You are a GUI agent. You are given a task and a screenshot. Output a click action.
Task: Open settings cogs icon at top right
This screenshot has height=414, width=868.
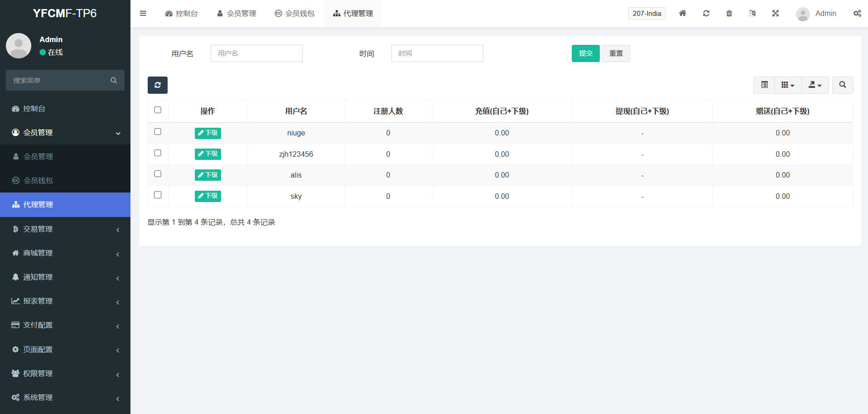pyautogui.click(x=857, y=14)
